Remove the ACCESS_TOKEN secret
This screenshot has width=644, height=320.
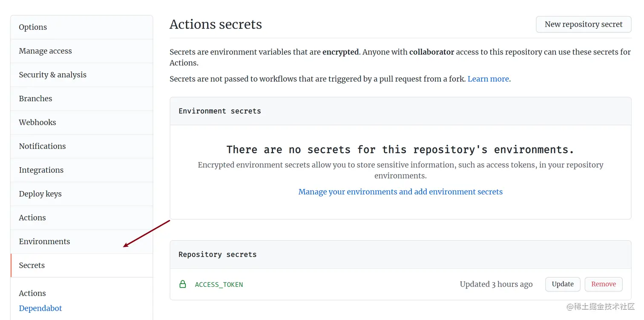point(603,284)
